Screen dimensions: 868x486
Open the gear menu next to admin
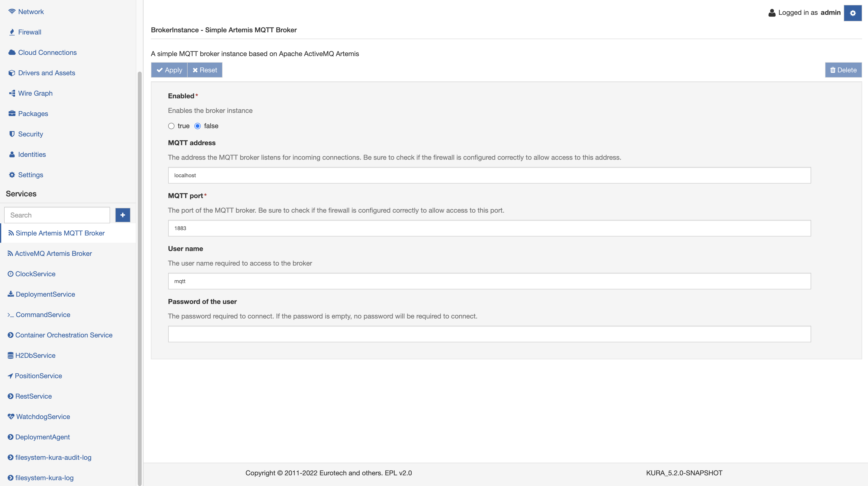pos(852,13)
